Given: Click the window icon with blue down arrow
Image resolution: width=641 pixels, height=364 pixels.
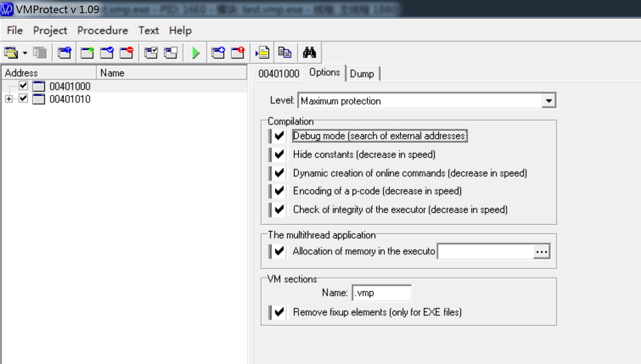Looking at the screenshot, I should click(219, 52).
